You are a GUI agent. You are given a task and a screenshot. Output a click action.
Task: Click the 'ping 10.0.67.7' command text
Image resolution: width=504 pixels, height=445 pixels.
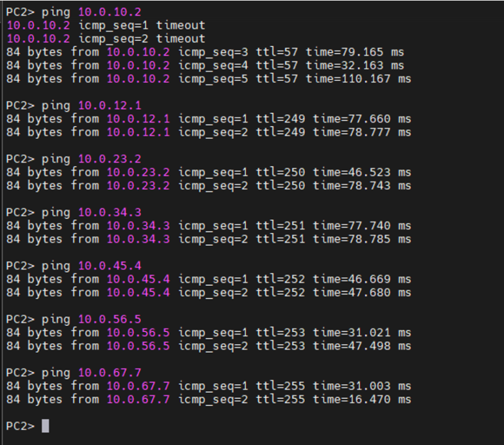pos(91,373)
